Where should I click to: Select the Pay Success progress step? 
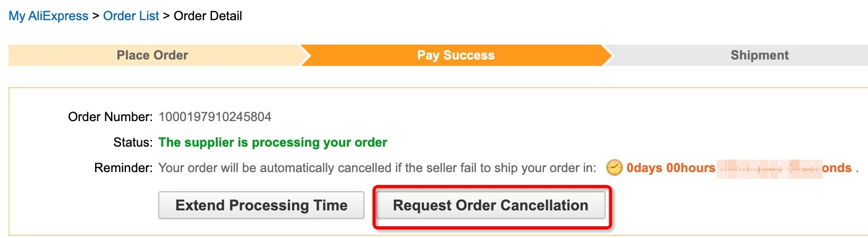(x=456, y=55)
